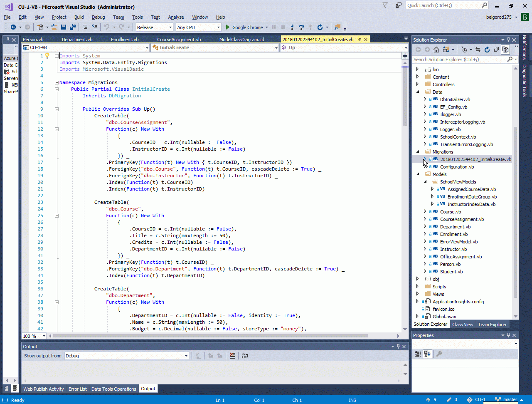The width and height of the screenshot is (532, 404).
Task: Collapse all items in Solution Explorer
Action: point(496,50)
